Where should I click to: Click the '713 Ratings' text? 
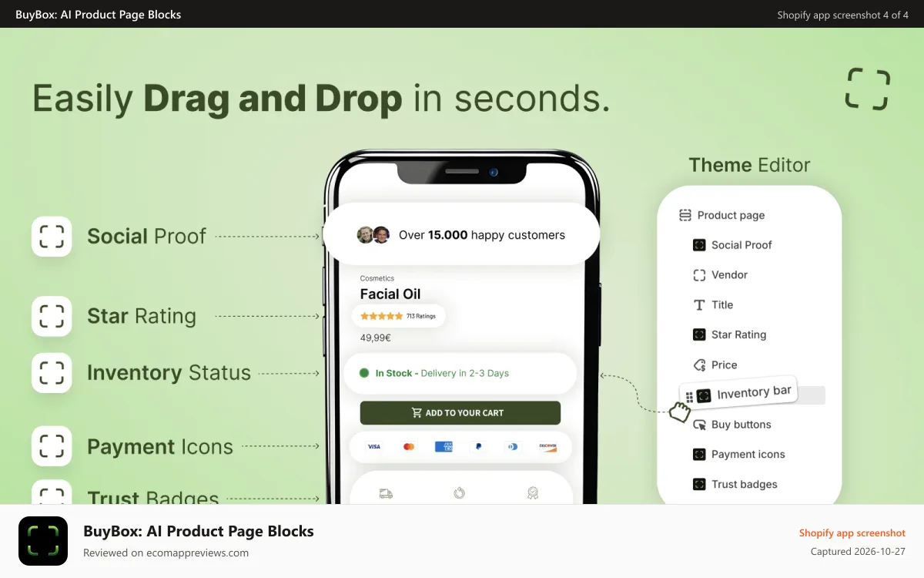click(421, 316)
